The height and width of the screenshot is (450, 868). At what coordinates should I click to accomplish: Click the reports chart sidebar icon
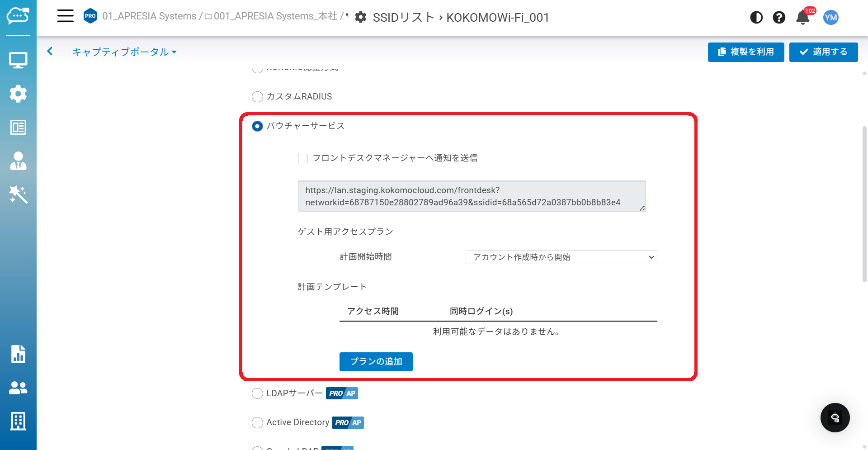coord(18,354)
